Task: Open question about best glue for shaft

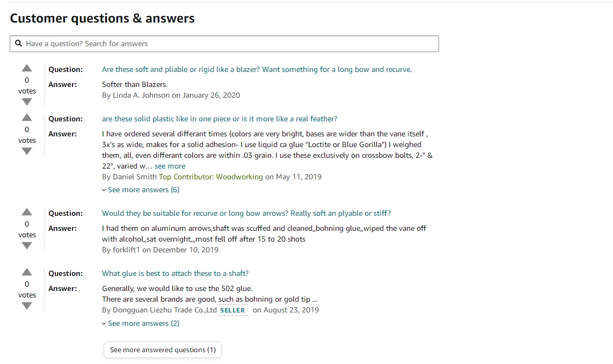Action: 175,273
